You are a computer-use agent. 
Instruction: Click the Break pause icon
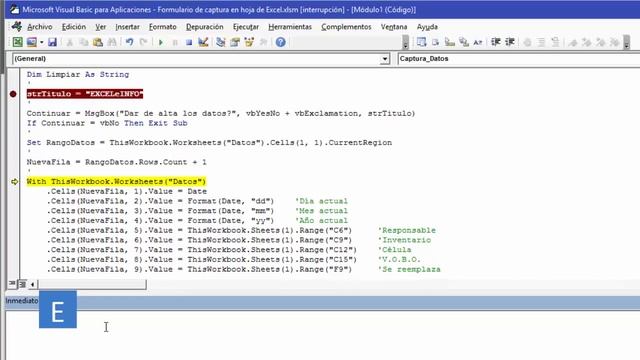point(175,42)
